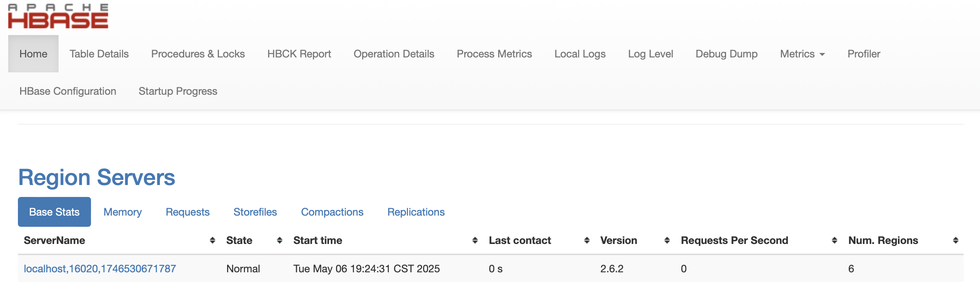Sort table by Version sort arrows
The width and height of the screenshot is (980, 282).
(667, 241)
